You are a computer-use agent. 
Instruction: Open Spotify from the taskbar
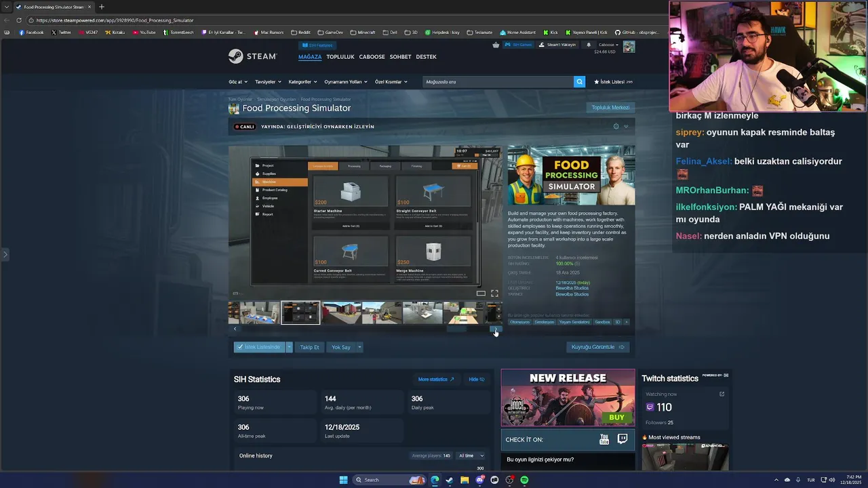coord(524,480)
